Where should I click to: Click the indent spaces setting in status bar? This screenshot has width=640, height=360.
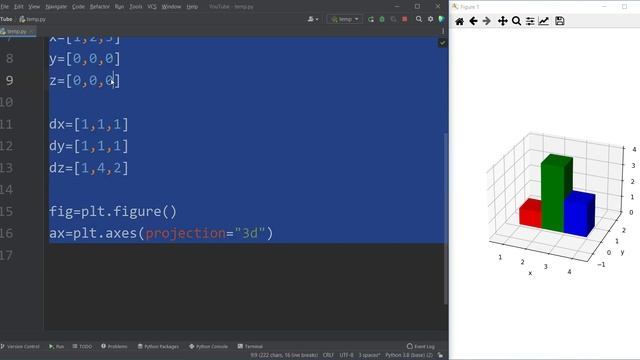coord(369,355)
